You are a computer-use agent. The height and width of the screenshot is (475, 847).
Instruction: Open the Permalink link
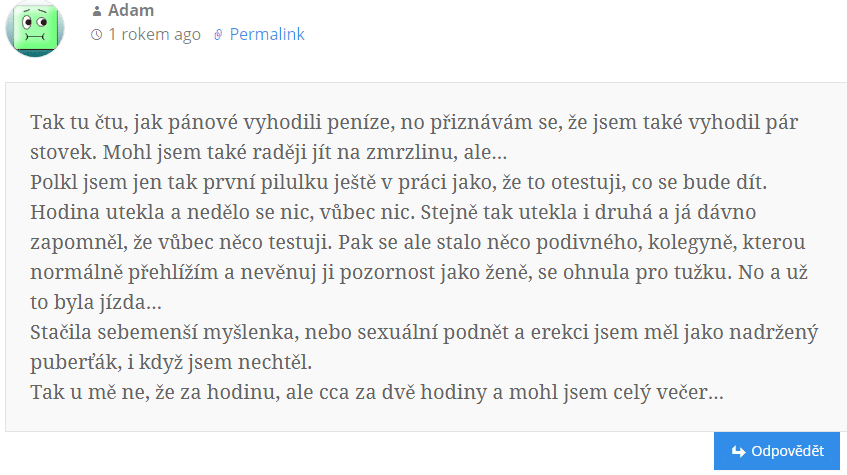tap(267, 35)
